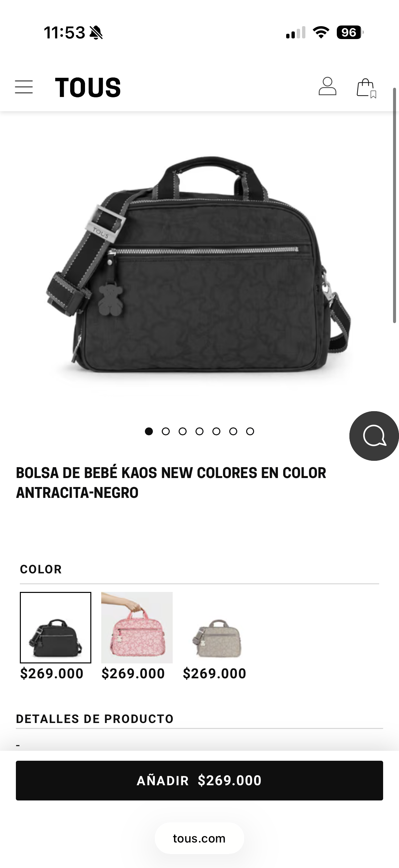Open the hamburger navigation menu

pyautogui.click(x=24, y=87)
